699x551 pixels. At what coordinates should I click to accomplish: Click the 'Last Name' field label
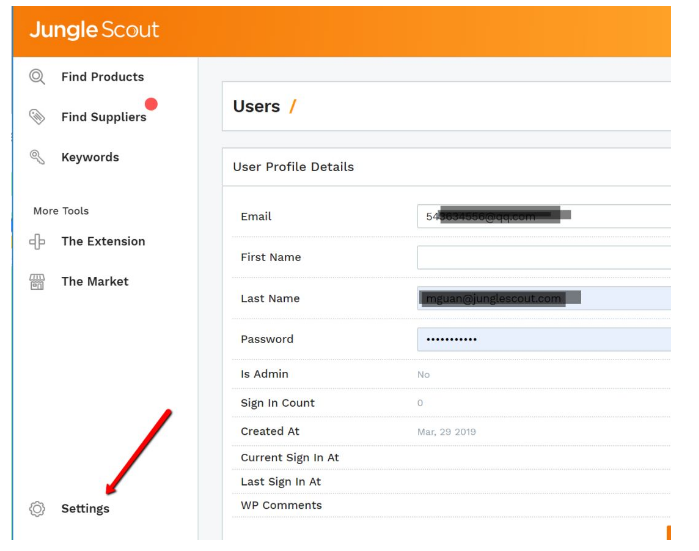[270, 299]
